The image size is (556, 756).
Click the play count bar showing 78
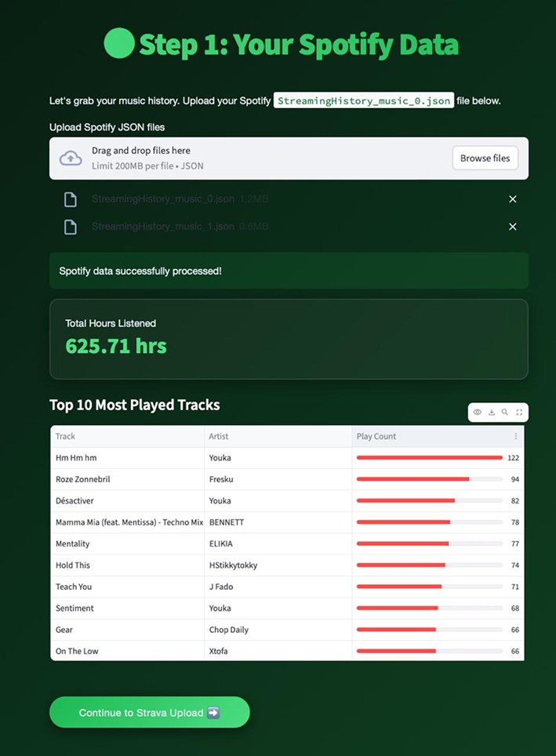click(429, 522)
